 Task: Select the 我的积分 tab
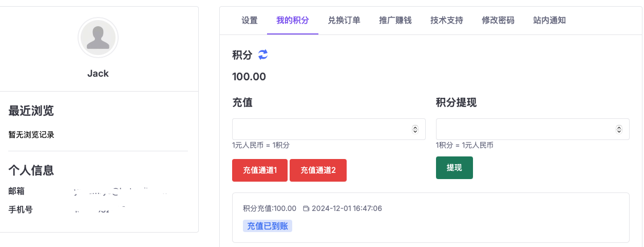[293, 21]
